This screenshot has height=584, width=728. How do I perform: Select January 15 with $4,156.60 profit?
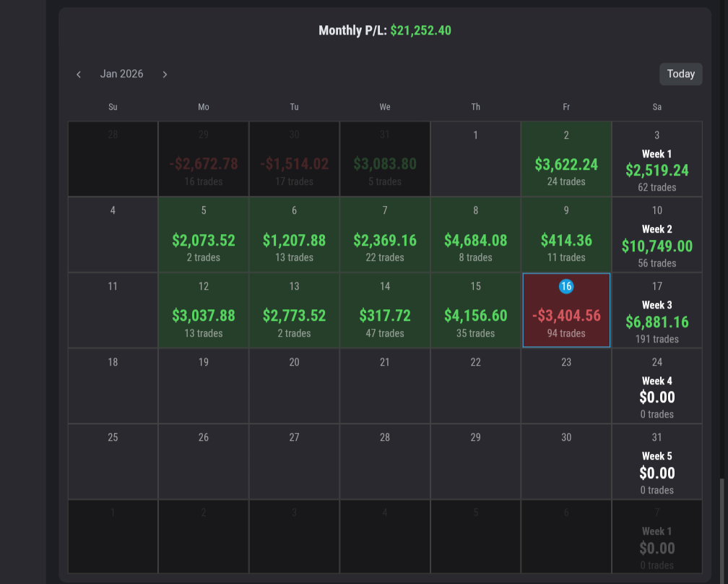pos(475,311)
